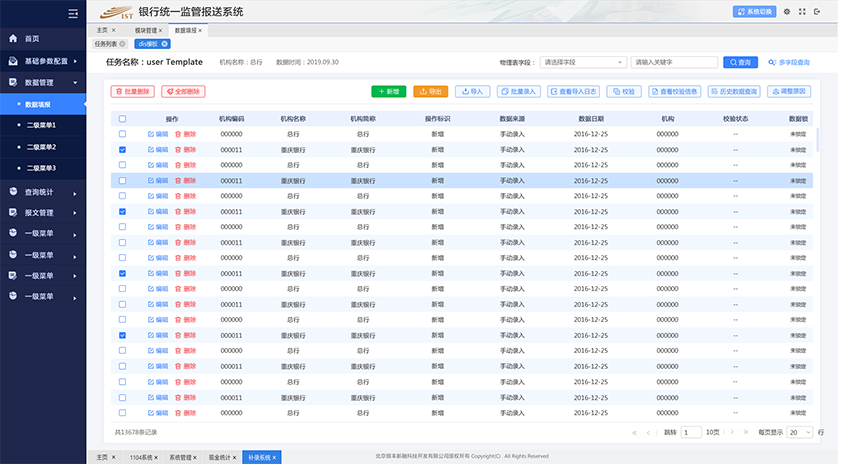
Task: Click the 查询统计 sidebar icon
Action: 13,191
